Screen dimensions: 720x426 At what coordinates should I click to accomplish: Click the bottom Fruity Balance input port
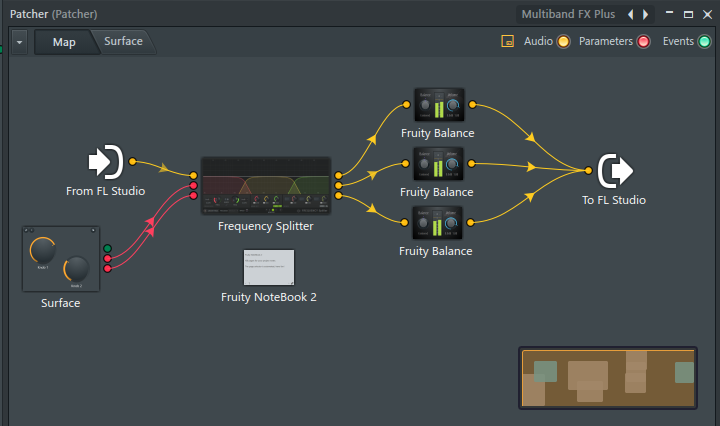click(405, 223)
